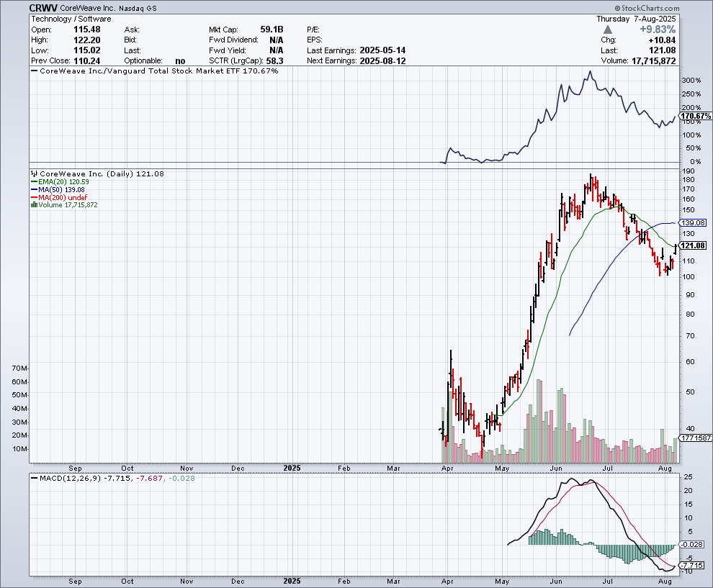The height and width of the screenshot is (588, 713).
Task: Click the MACD histogram value -0.028 in legend
Action: [x=181, y=478]
